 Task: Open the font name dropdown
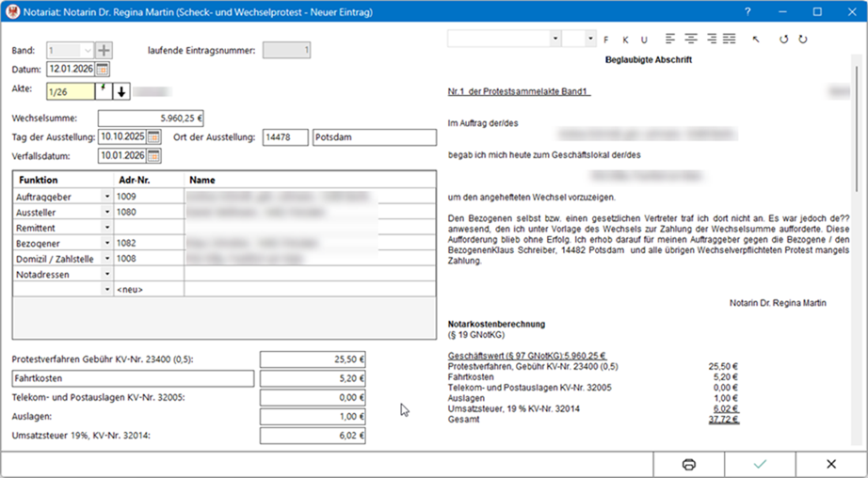[555, 39]
